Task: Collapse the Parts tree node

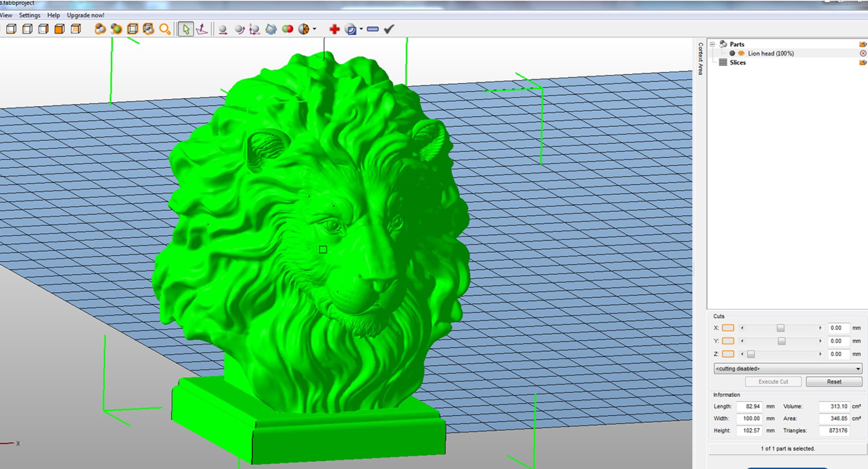Action: (x=712, y=44)
